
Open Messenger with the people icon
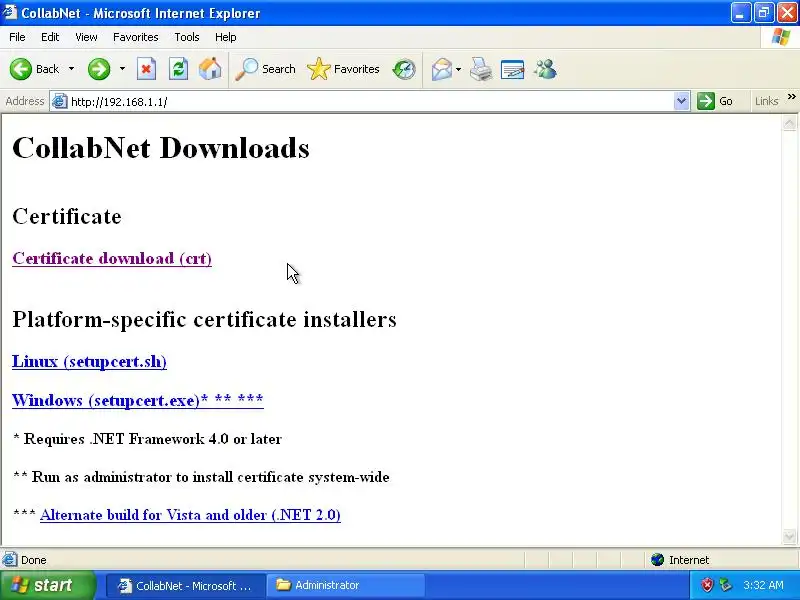[x=545, y=69]
